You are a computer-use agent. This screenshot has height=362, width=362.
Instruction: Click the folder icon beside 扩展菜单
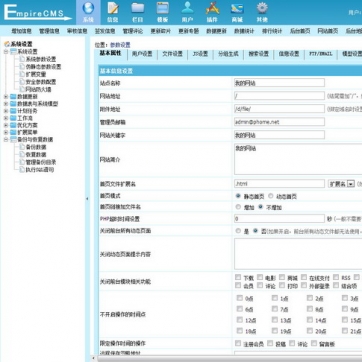pyautogui.click(x=13, y=132)
